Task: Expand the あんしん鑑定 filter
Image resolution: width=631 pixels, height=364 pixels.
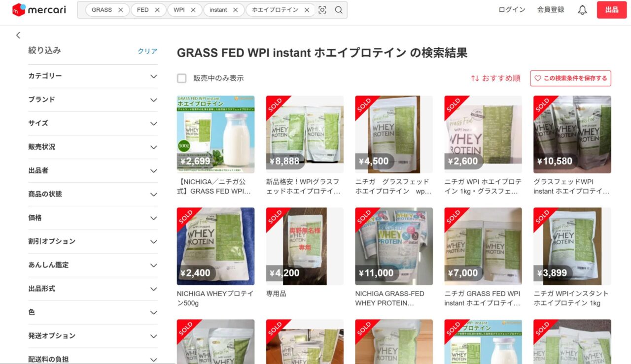Action: coord(93,265)
